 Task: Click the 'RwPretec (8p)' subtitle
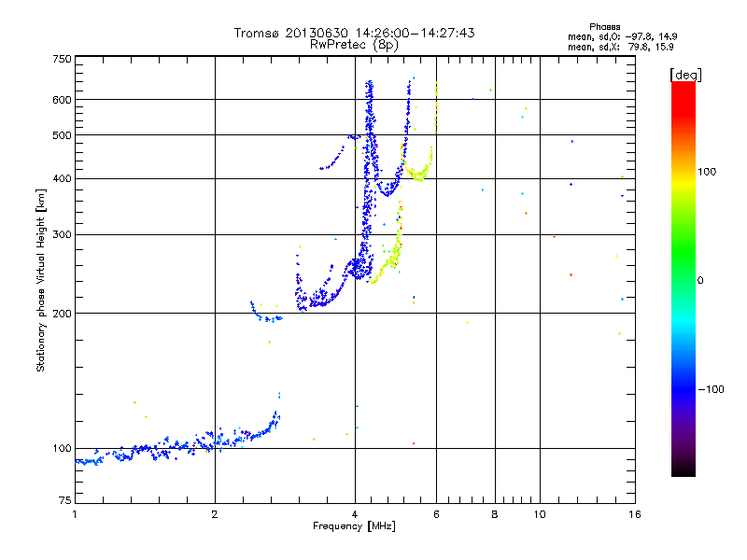(354, 45)
